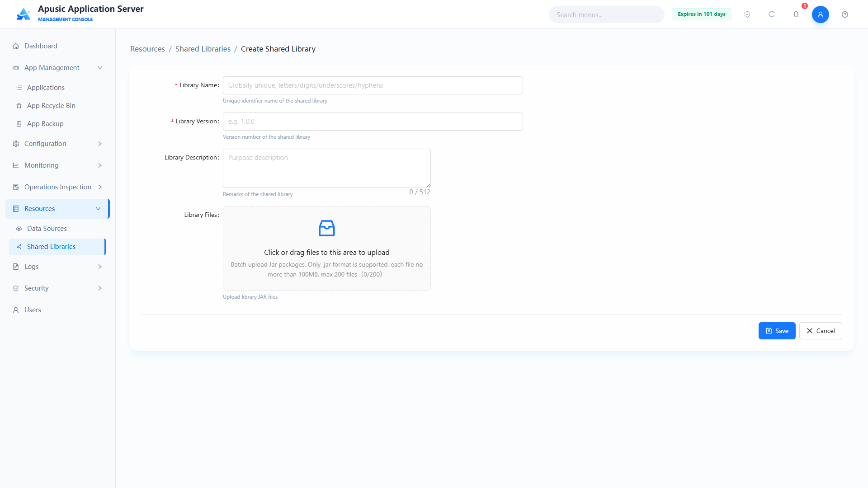Click the Management Console subtitle
868x488 pixels.
pyautogui.click(x=65, y=19)
